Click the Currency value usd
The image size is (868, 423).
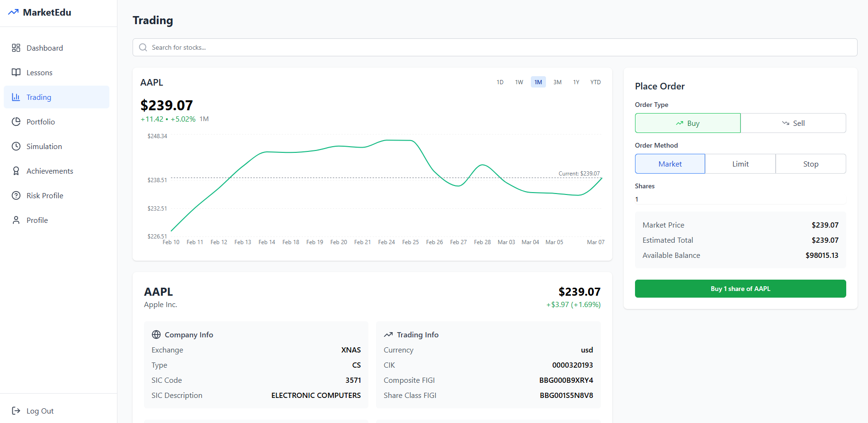click(587, 350)
